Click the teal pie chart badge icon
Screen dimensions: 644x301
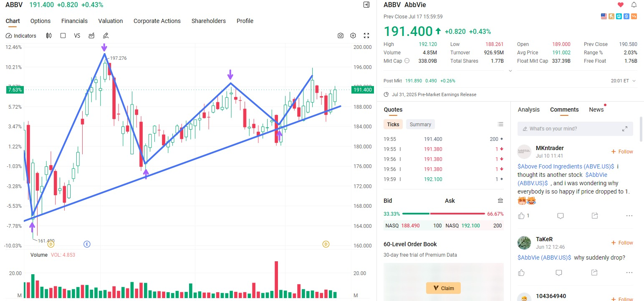click(x=619, y=16)
